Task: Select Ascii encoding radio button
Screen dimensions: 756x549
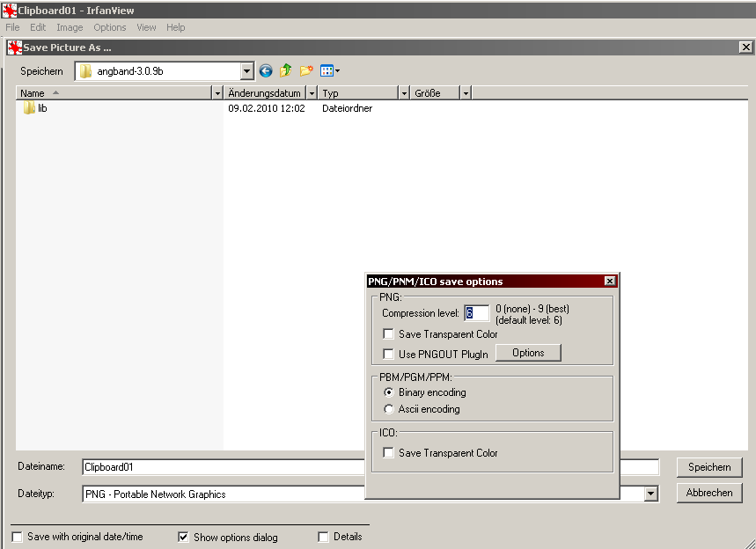Action: [389, 409]
